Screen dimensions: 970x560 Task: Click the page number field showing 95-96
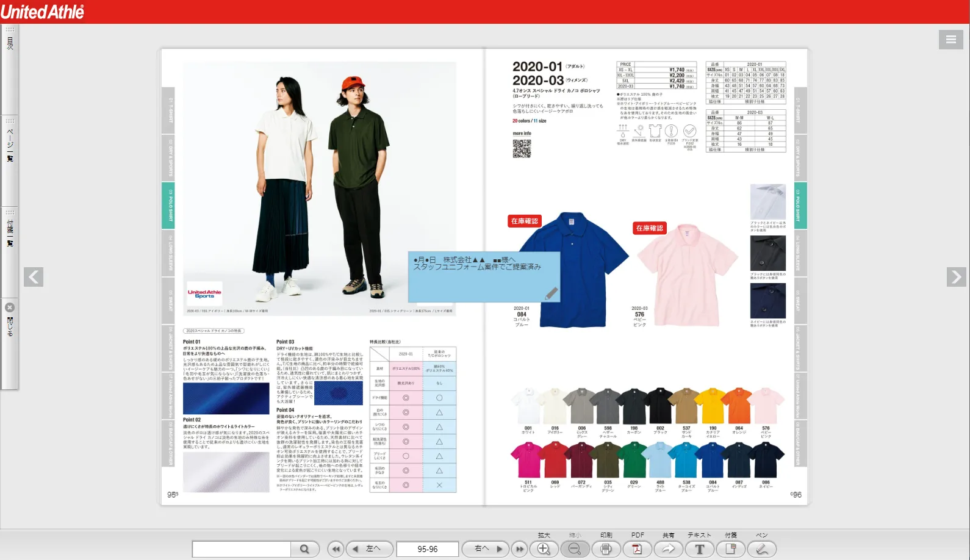point(428,549)
